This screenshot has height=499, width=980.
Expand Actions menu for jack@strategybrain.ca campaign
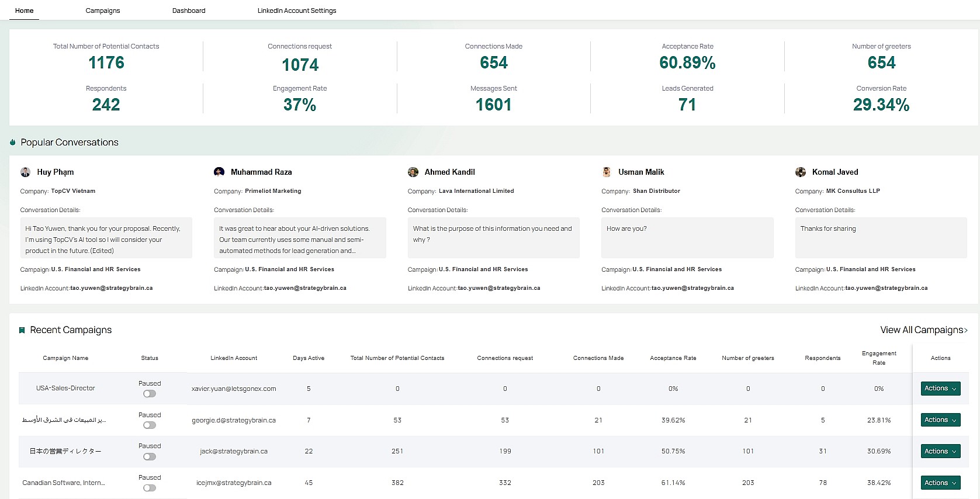[940, 451]
